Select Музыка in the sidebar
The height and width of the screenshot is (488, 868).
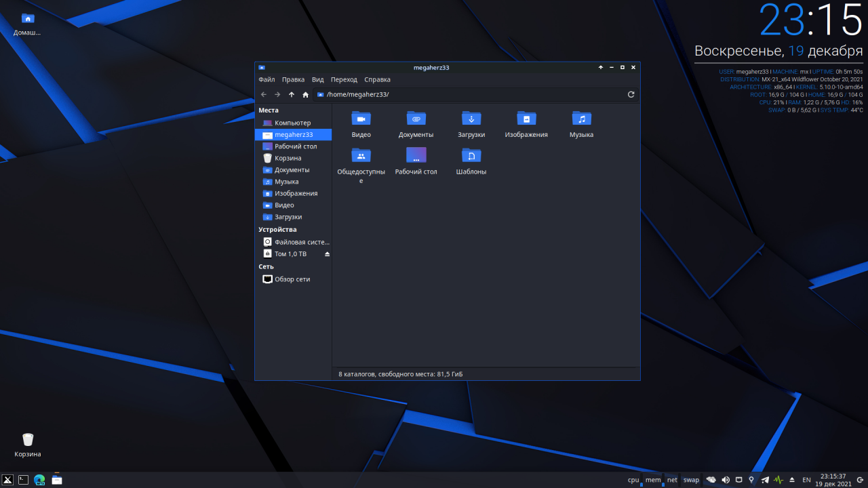point(293,182)
